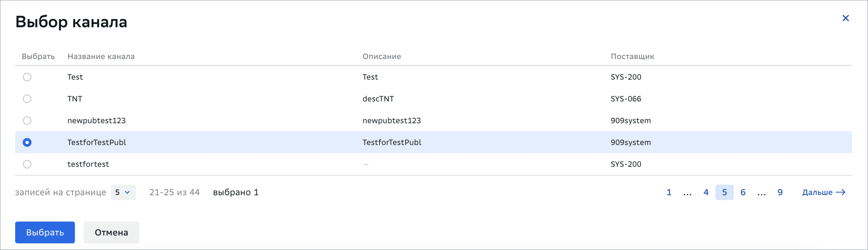Go to pagination page 6
Image resolution: width=868 pixels, height=250 pixels.
(743, 192)
